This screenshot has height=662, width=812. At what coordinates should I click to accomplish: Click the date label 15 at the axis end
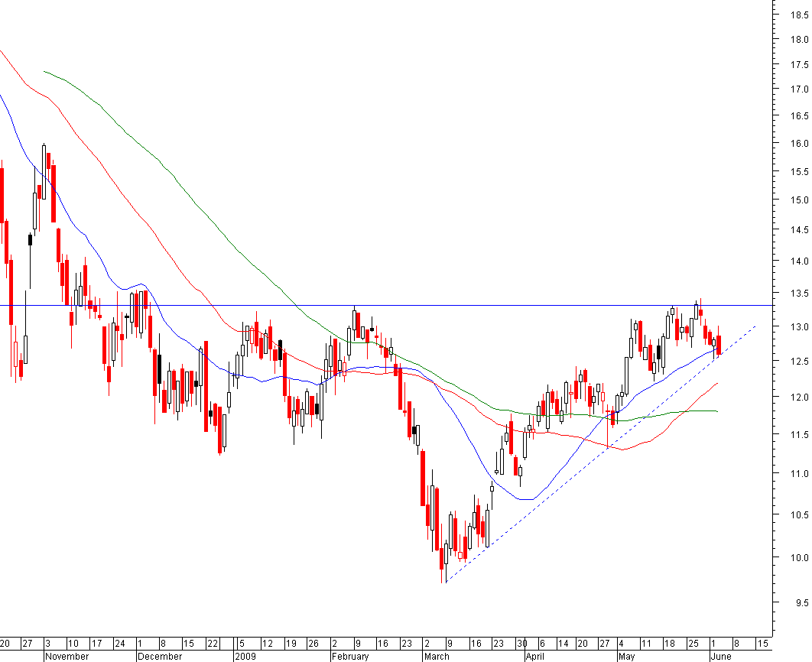(762, 644)
